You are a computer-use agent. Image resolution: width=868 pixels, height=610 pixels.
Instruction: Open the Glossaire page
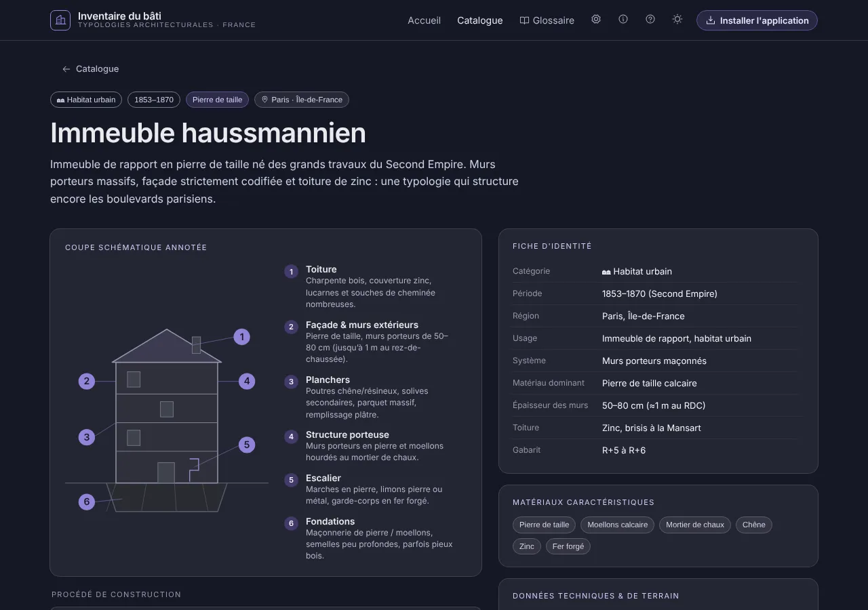pos(547,20)
